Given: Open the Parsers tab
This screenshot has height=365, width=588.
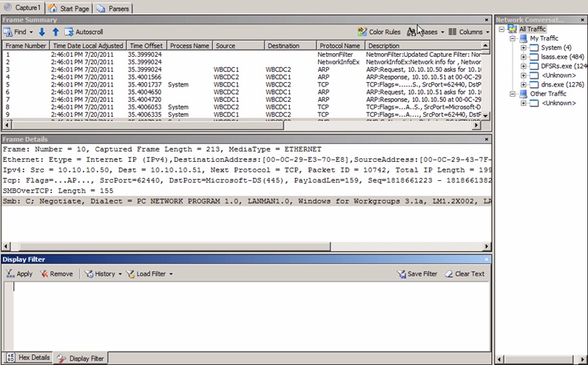Looking at the screenshot, I should coord(112,8).
